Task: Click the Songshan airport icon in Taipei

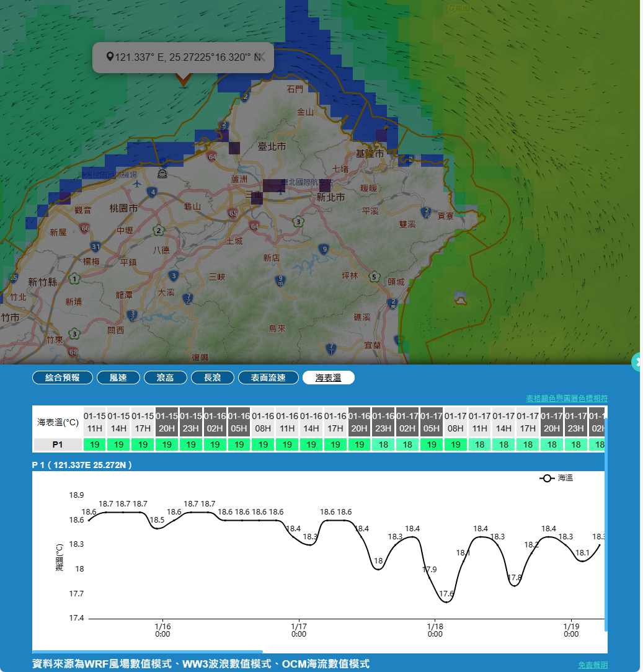Action: [281, 190]
